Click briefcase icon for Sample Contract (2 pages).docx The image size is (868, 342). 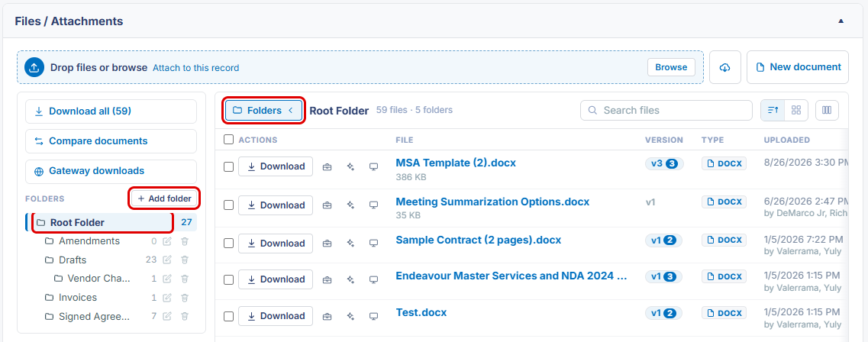pyautogui.click(x=328, y=243)
